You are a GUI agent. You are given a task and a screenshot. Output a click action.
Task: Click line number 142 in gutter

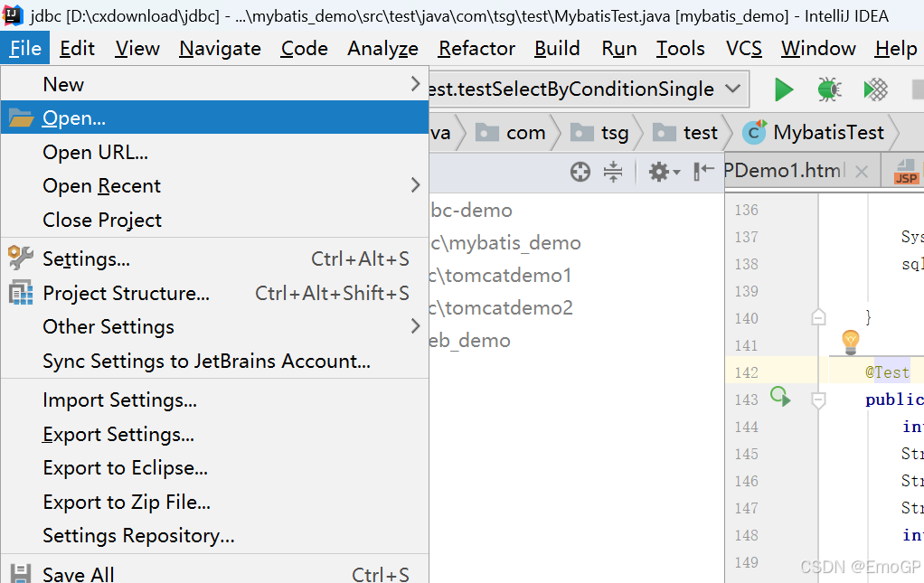(x=746, y=372)
